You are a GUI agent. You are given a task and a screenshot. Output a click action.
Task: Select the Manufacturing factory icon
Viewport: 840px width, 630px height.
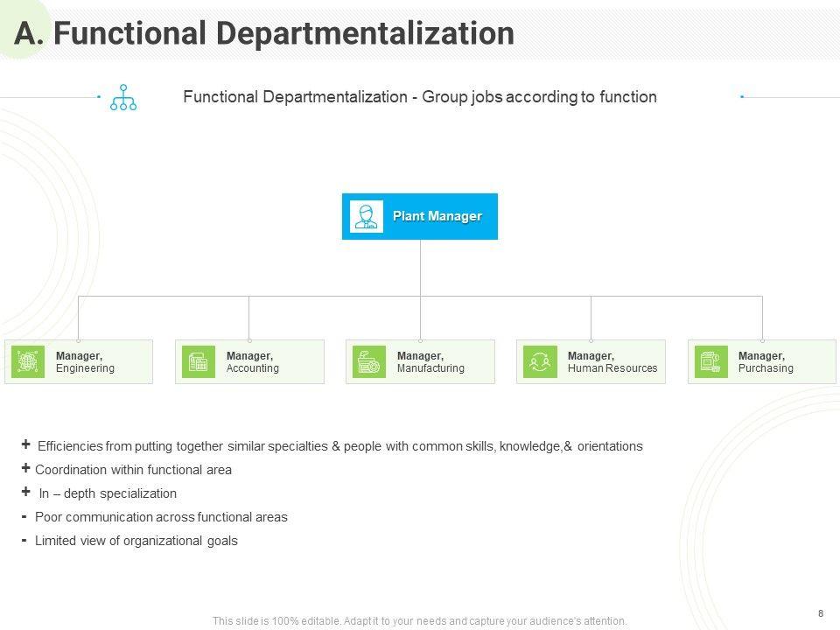click(x=369, y=361)
